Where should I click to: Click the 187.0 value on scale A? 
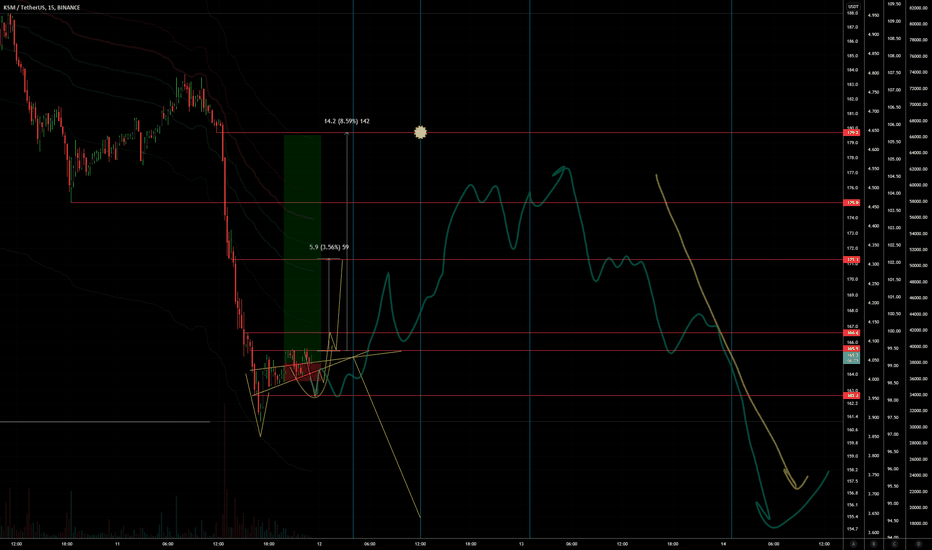pyautogui.click(x=852, y=27)
